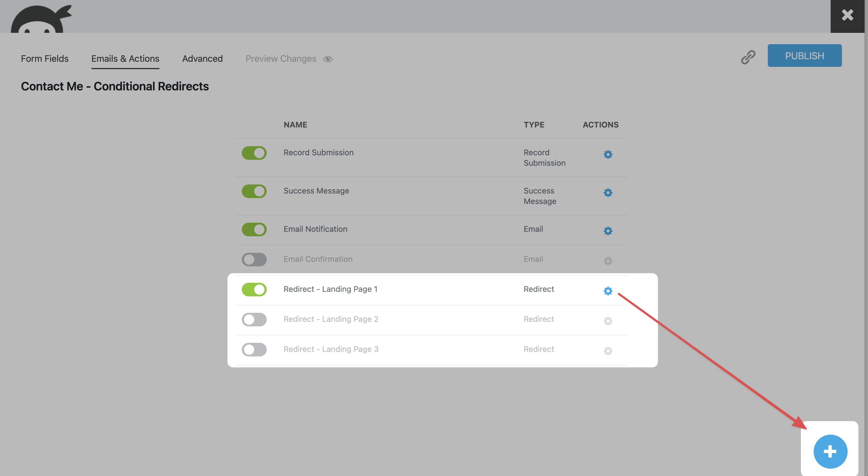Open Redirect - Landing Page 2 gear
The height and width of the screenshot is (476, 868).
click(608, 321)
